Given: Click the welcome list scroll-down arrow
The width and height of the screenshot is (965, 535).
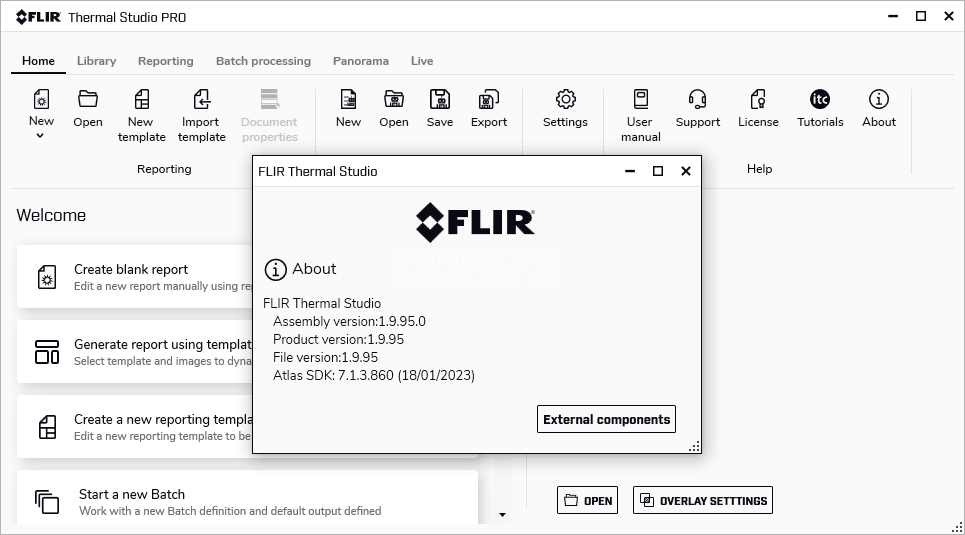Looking at the screenshot, I should coord(502,515).
